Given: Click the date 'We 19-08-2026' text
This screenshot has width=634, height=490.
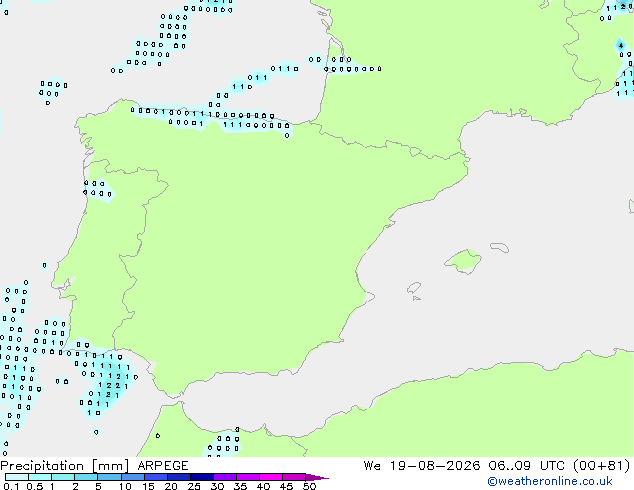Looking at the screenshot, I should pos(422,466).
